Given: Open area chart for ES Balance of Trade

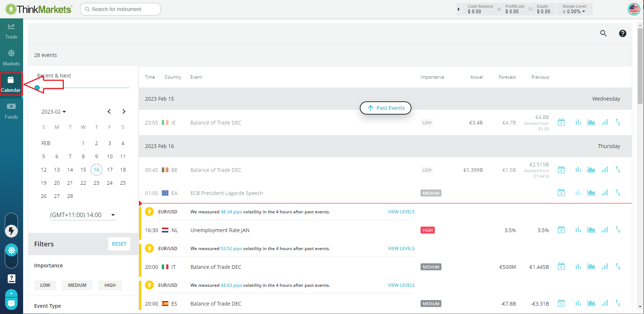Looking at the screenshot, I should [592, 303].
